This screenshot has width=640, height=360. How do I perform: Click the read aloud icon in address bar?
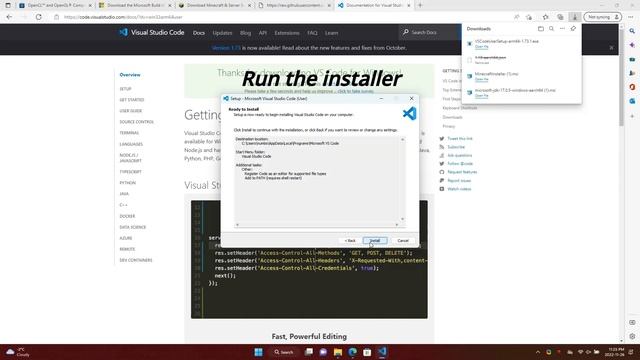click(517, 17)
